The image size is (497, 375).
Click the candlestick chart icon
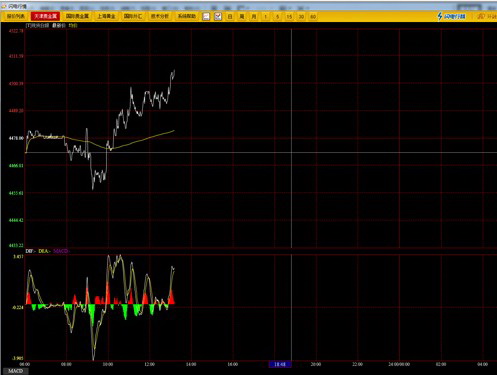(x=218, y=16)
